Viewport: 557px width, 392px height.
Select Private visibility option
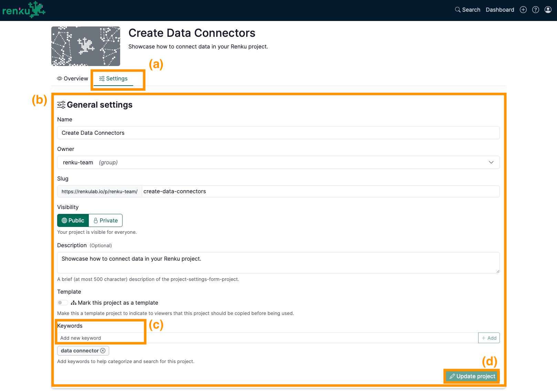(x=106, y=220)
